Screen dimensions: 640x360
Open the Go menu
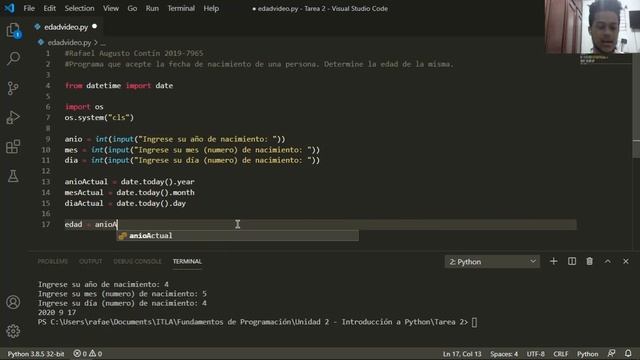[132, 8]
